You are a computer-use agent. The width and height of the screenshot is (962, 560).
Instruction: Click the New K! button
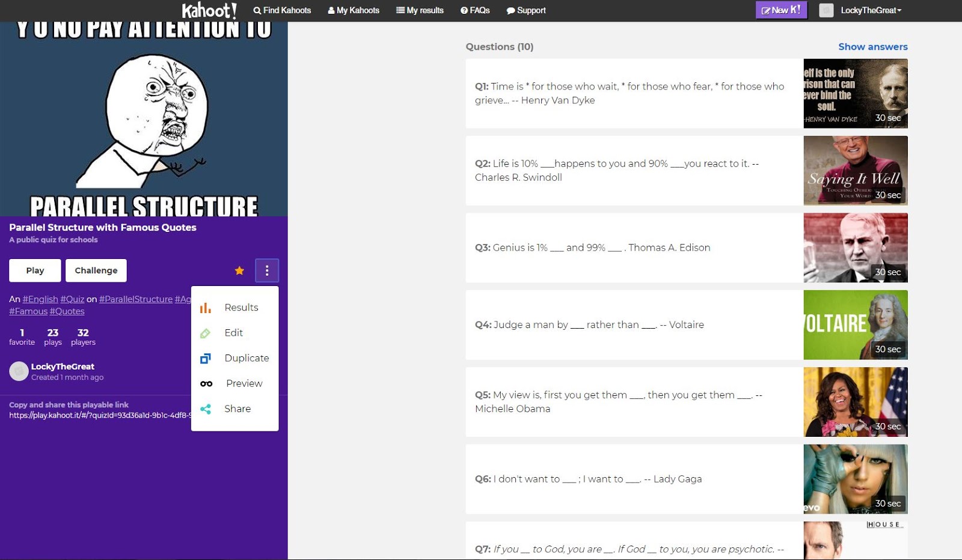[x=781, y=10]
